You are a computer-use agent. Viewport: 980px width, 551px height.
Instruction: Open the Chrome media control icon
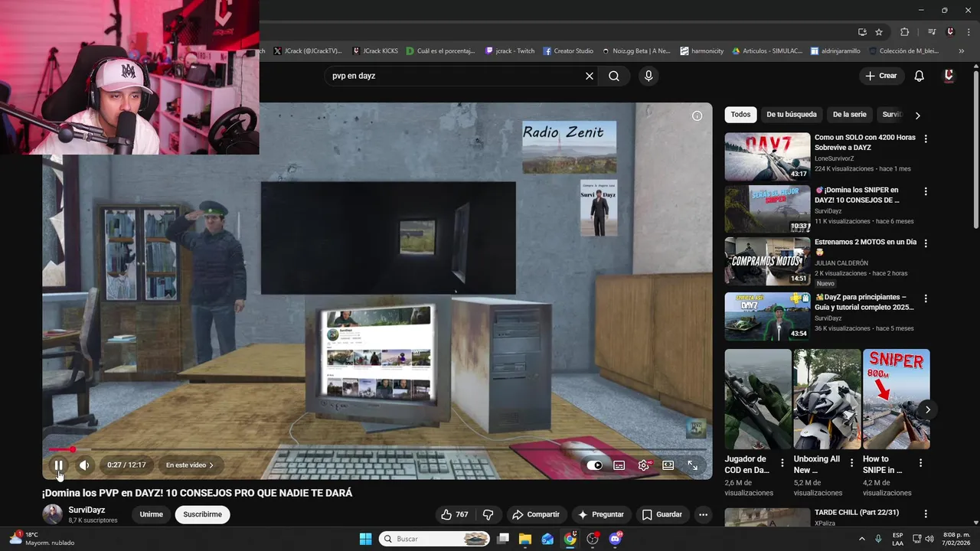coord(932,32)
